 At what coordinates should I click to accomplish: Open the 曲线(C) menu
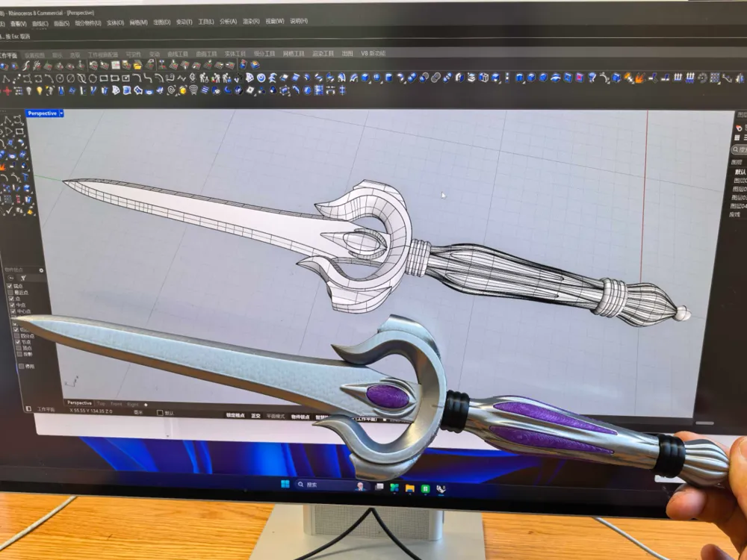(x=40, y=23)
